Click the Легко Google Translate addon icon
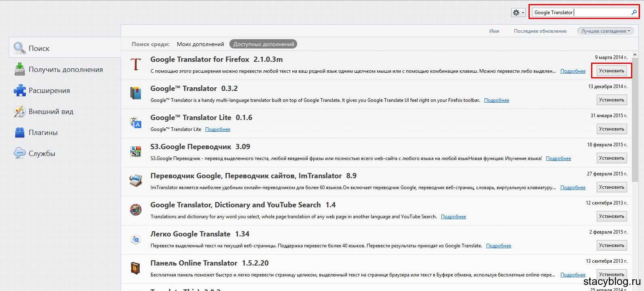This screenshot has width=644, height=291. tap(135, 239)
